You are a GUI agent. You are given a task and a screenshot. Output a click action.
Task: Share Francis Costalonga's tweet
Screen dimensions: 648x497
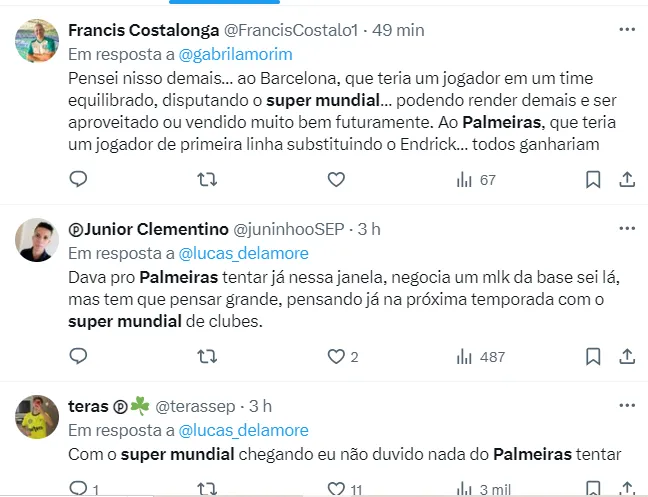pyautogui.click(x=627, y=180)
